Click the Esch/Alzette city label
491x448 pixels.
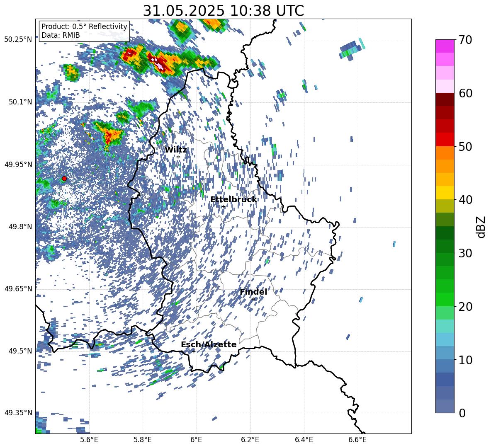pos(209,344)
